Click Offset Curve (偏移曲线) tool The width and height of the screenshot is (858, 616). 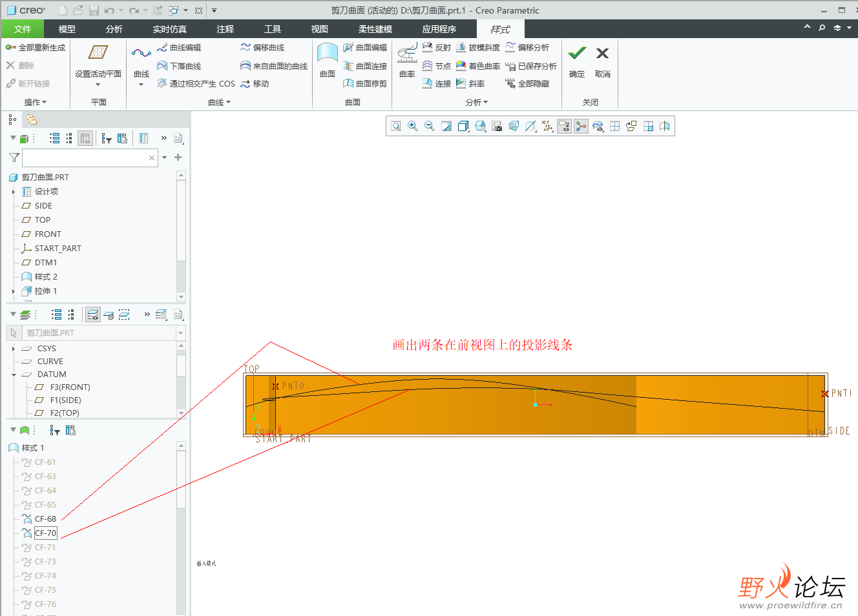coord(263,48)
